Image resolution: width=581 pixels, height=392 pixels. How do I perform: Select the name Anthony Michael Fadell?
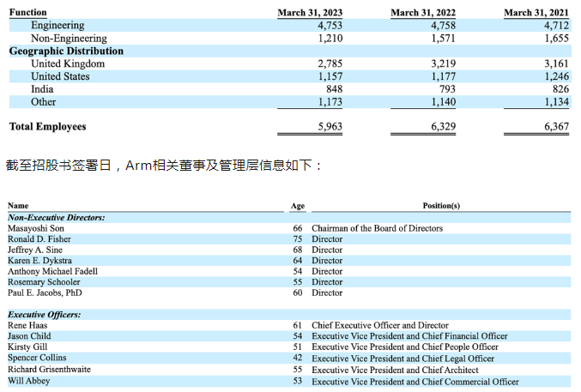(x=52, y=272)
